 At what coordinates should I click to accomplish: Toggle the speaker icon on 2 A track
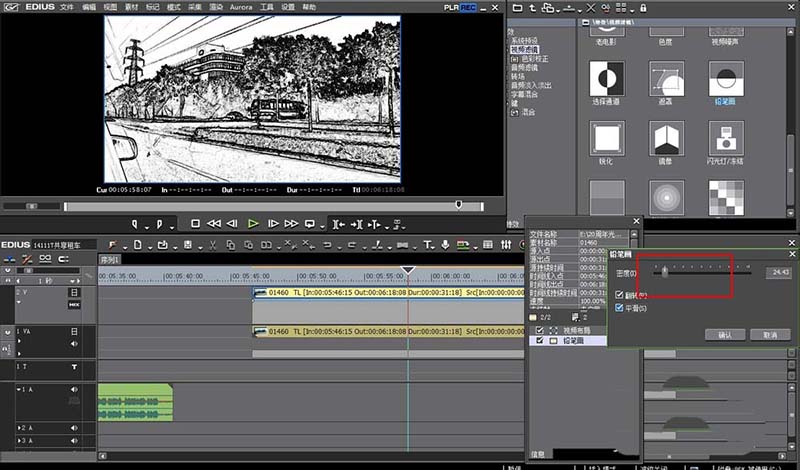(x=74, y=428)
